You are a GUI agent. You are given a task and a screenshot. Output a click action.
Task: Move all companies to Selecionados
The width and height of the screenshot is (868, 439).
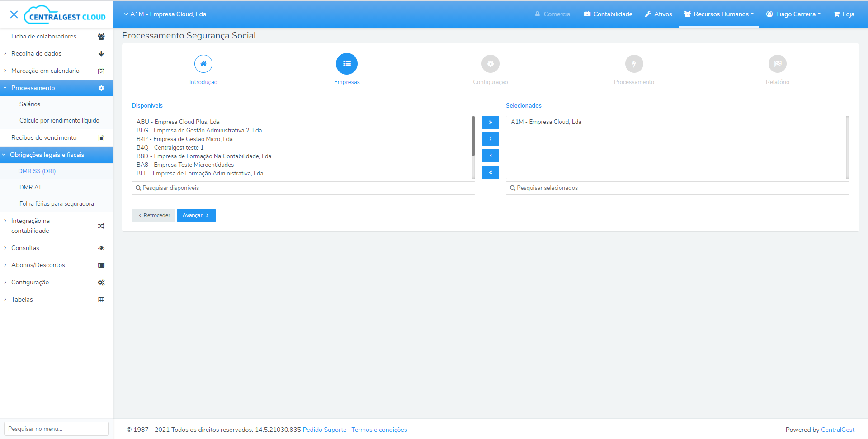[x=490, y=122]
